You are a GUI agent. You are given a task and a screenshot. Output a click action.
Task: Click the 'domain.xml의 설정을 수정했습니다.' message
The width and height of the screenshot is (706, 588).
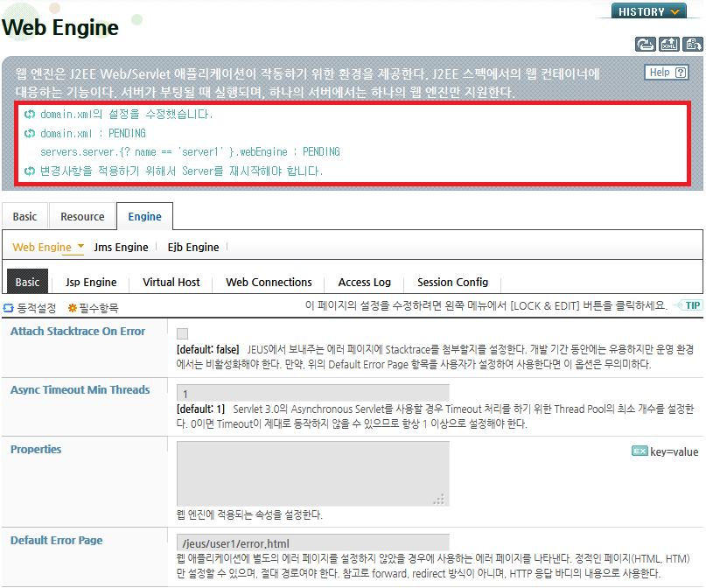(x=127, y=115)
